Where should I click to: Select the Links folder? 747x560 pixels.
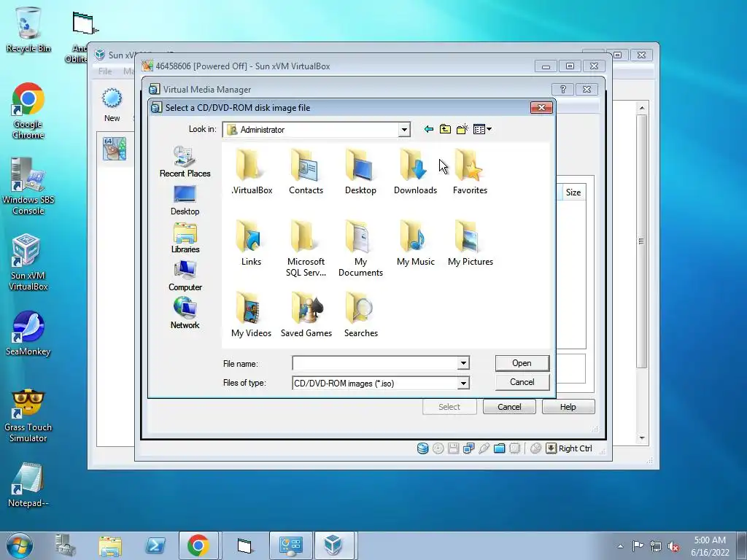(x=251, y=243)
